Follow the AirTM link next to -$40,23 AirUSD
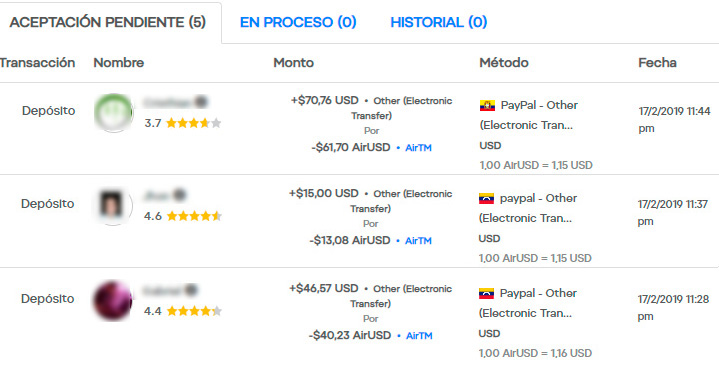Viewport: 719px width, 371px height. point(419,336)
